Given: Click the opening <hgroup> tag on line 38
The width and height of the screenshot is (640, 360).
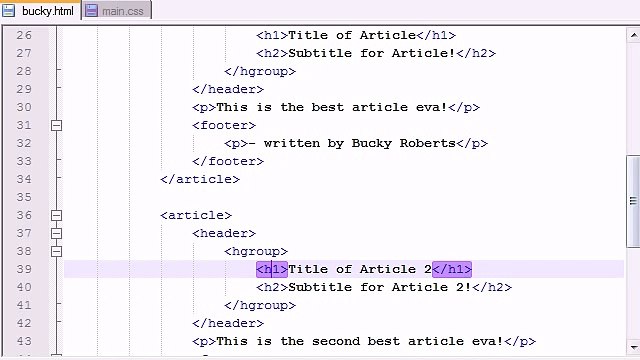Looking at the screenshot, I should click(256, 251).
